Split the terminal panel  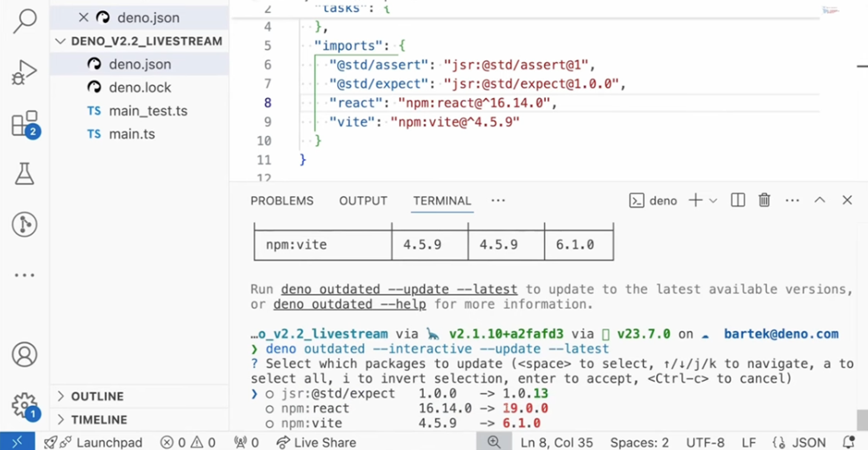point(738,200)
